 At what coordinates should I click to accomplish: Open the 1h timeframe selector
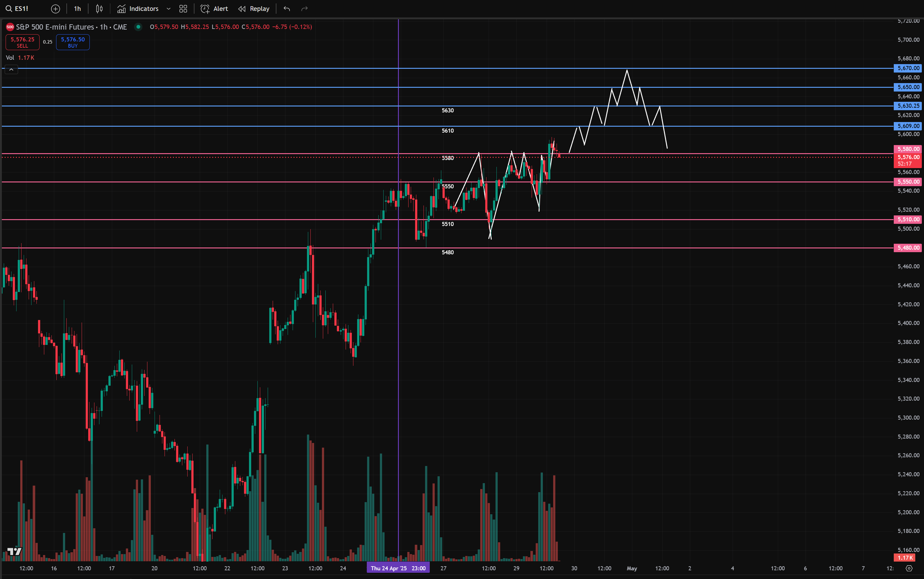point(77,8)
